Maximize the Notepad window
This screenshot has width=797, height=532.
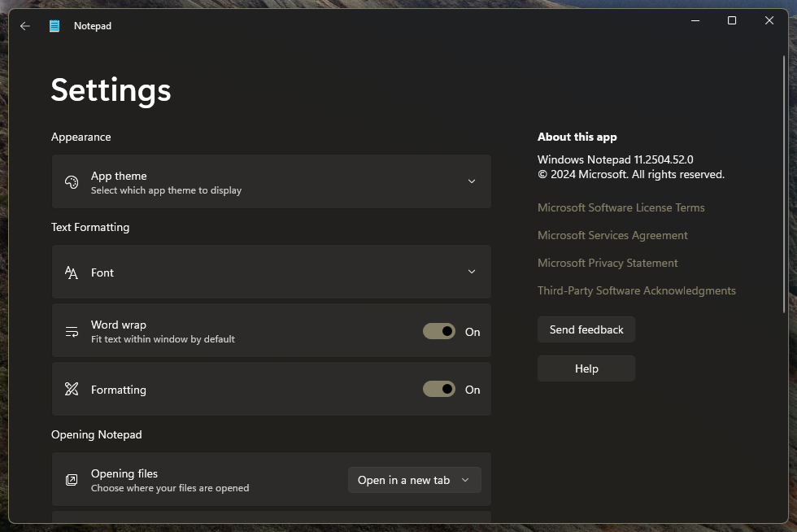pyautogui.click(x=732, y=21)
